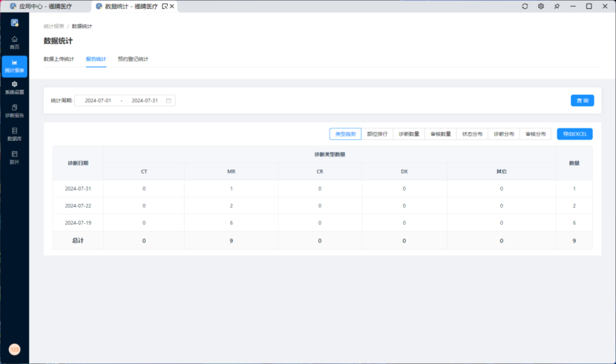Image resolution: width=616 pixels, height=364 pixels.
Task: Click the refresh icon in title bar
Action: point(525,6)
